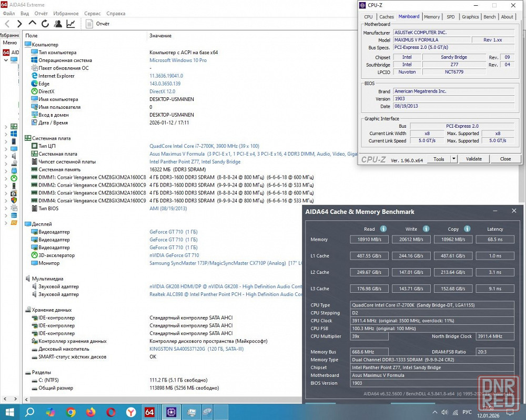This screenshot has width=526, height=420.
Task: Click the Write info icon in the benchmark
Action: (426, 229)
